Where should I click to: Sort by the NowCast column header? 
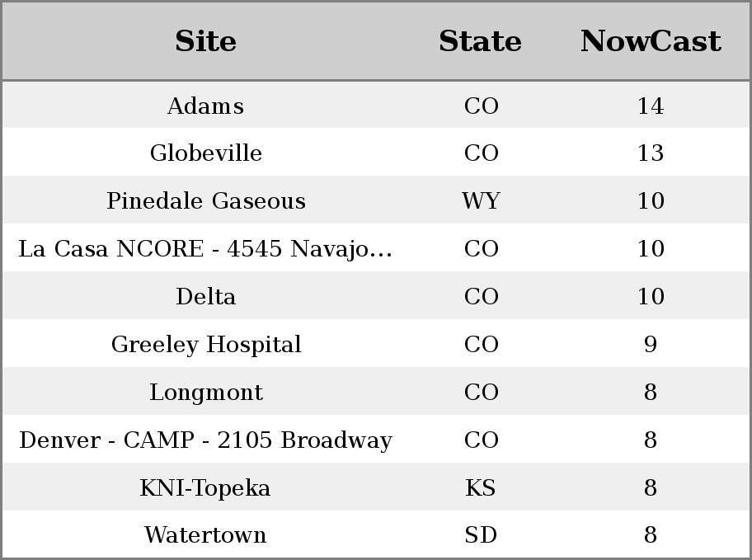pos(651,41)
